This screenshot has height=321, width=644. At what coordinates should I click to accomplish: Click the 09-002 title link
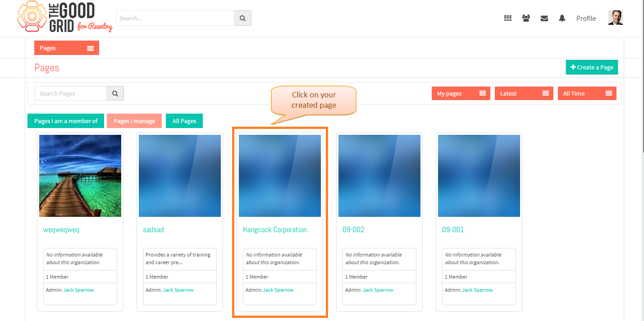coord(353,230)
